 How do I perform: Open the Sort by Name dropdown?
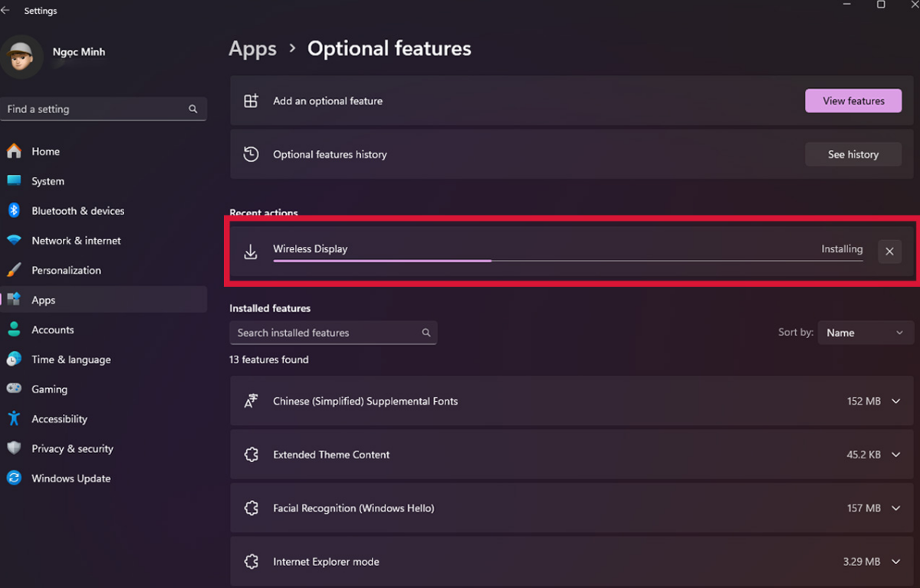[x=866, y=333]
